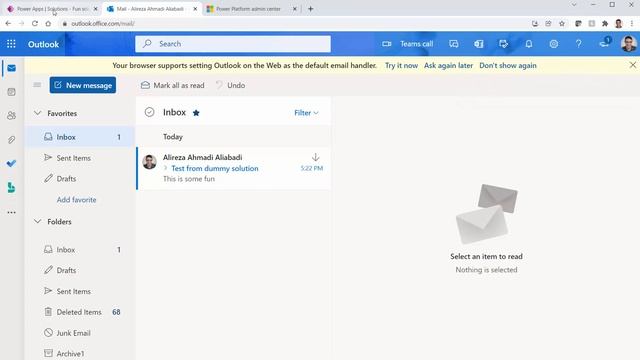640x360 pixels.
Task: Click New message button
Action: (x=83, y=85)
